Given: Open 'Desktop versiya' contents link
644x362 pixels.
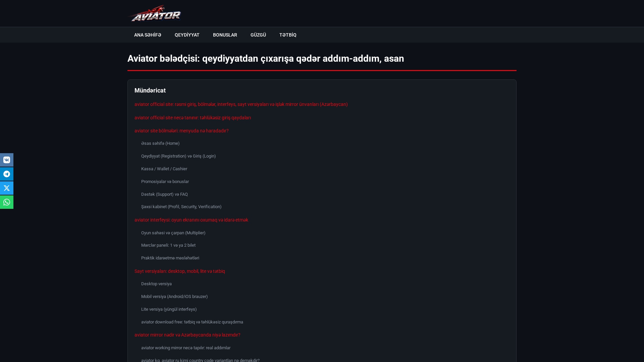Looking at the screenshot, I should click(157, 284).
